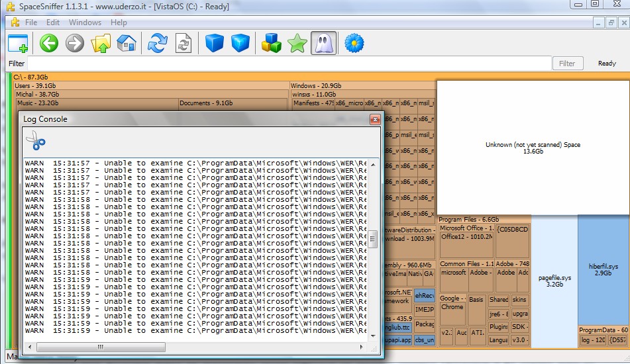Select the hiberfil.sys block
This screenshot has height=364, width=630.
603,270
